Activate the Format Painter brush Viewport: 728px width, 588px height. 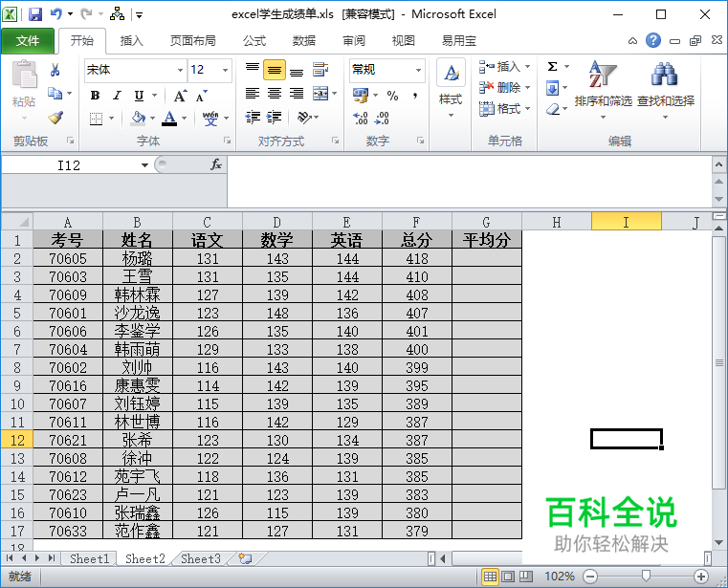55,117
